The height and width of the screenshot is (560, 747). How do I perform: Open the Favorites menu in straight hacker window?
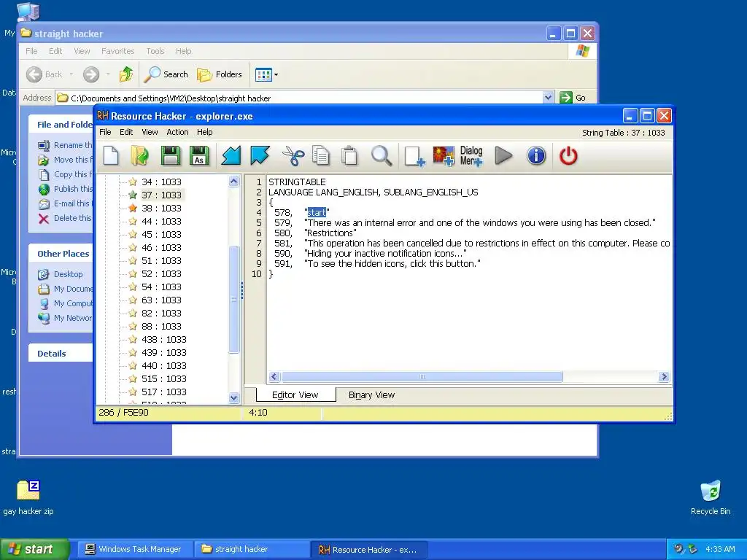pos(117,51)
